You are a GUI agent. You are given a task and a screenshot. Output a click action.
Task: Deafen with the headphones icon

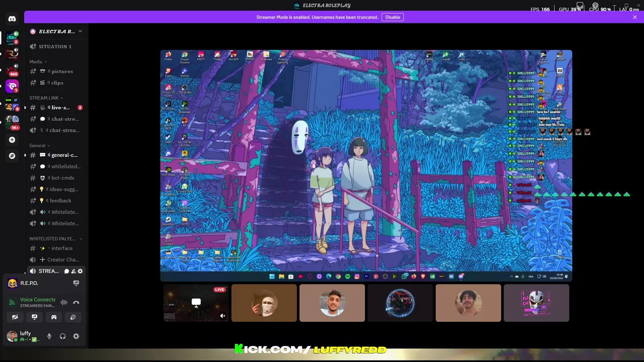pos(63,336)
